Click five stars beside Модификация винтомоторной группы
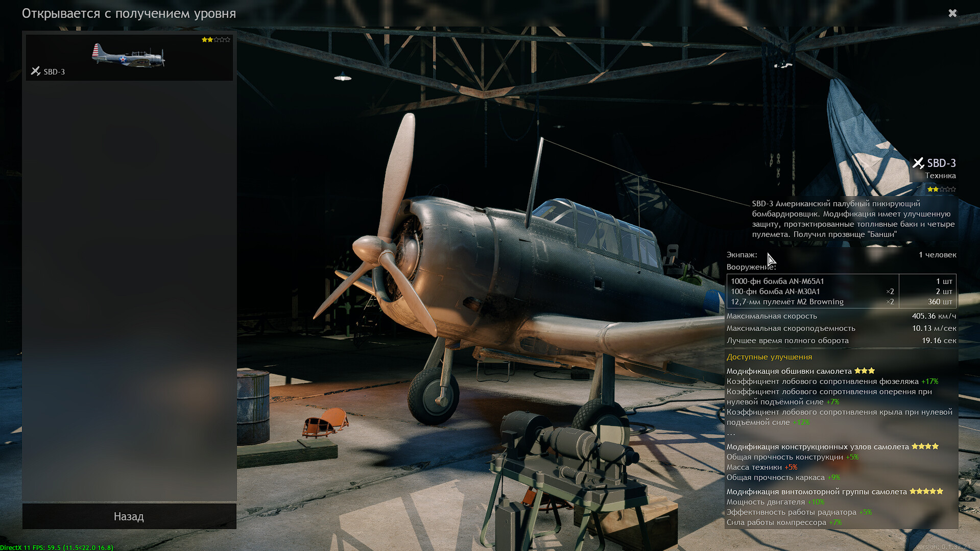The image size is (980, 551). 926,492
